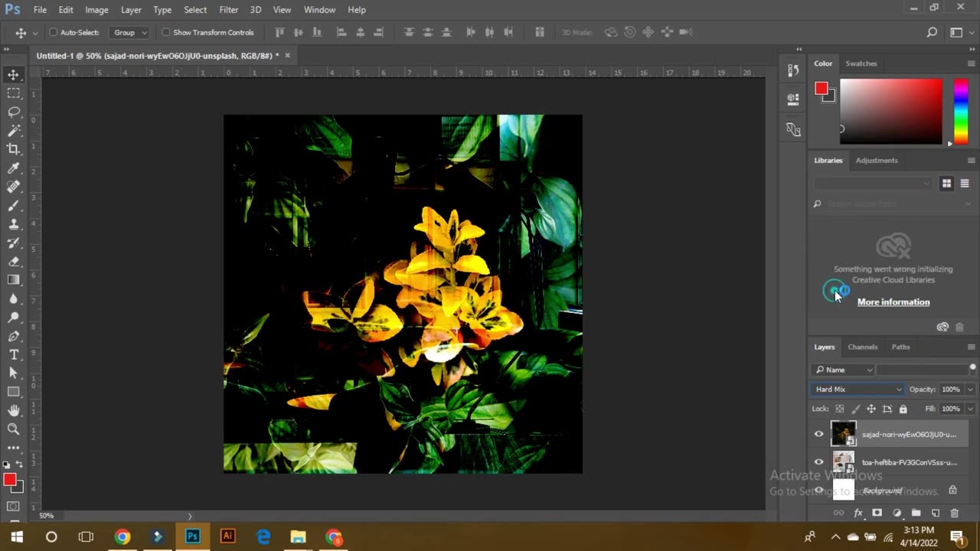Select the Gradient tool
Image resolution: width=980 pixels, height=551 pixels.
click(14, 280)
